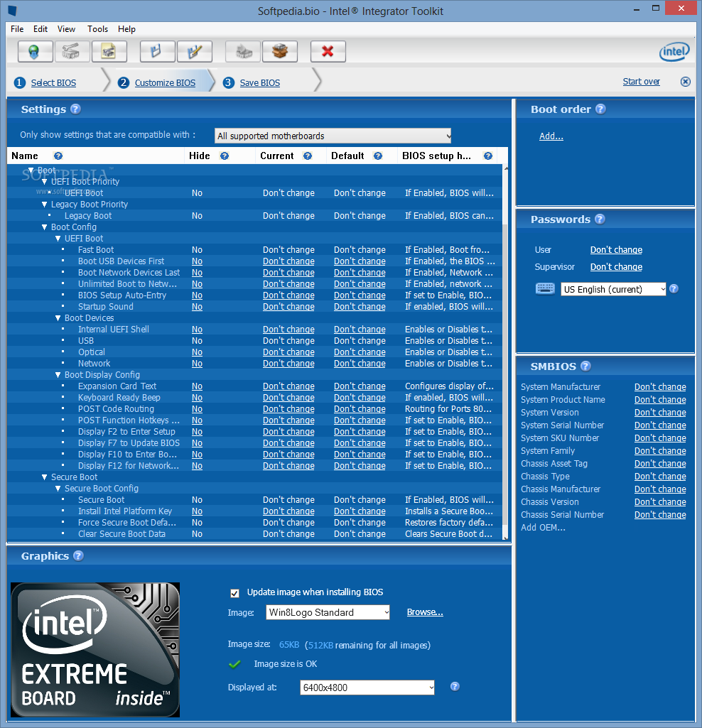Screen dimensions: 702x728
Task: Click Add OEM... in SMBIOS
Action: pyautogui.click(x=543, y=528)
